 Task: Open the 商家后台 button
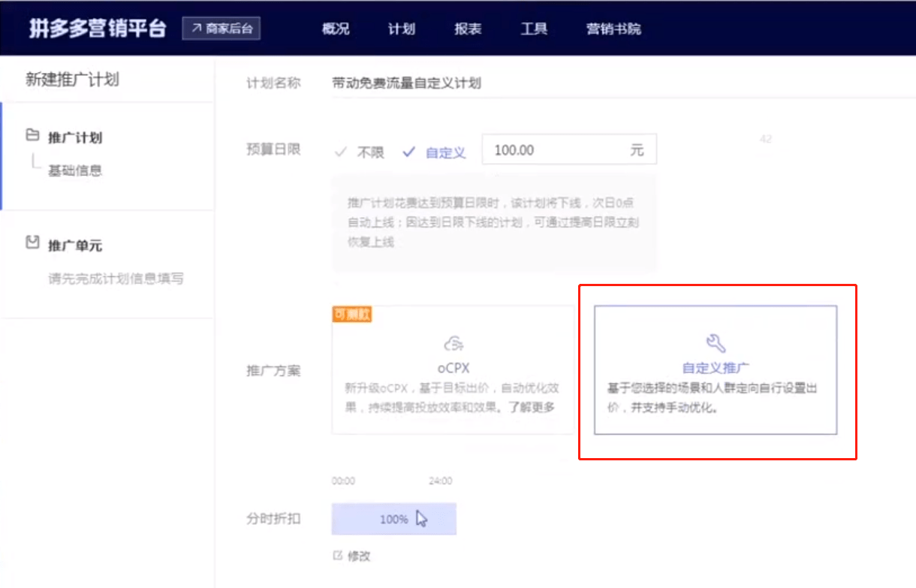click(x=221, y=29)
